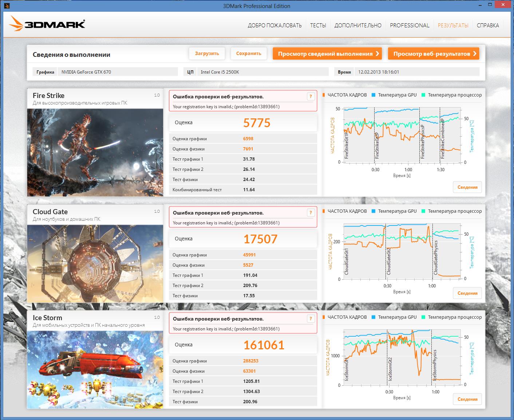Open the ТЕСТЫ tab
This screenshot has width=514, height=420.
pyautogui.click(x=318, y=25)
